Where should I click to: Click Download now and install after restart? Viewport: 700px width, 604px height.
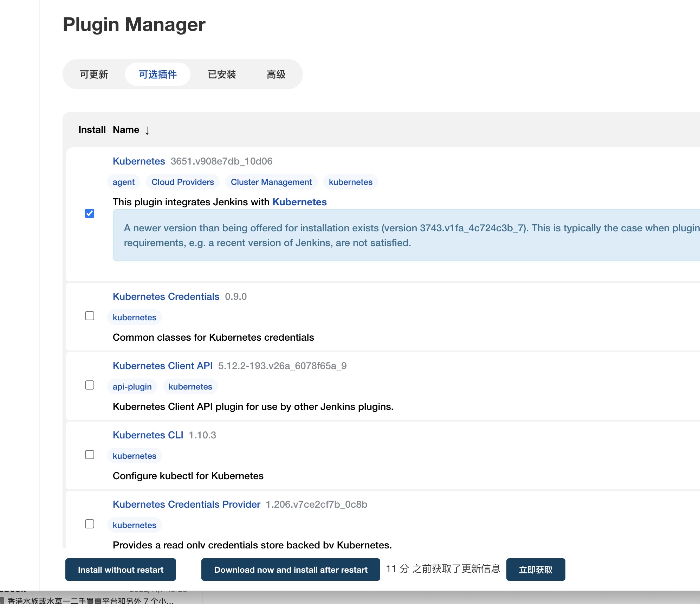click(x=291, y=570)
